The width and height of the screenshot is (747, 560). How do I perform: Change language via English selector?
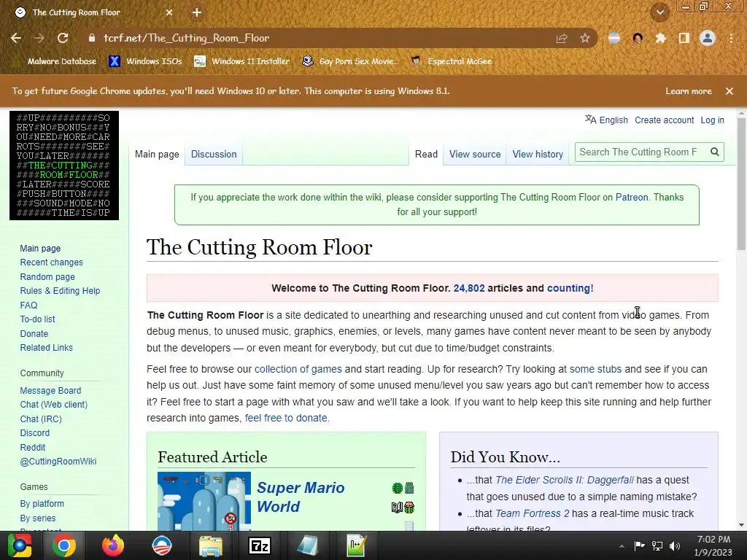[606, 120]
